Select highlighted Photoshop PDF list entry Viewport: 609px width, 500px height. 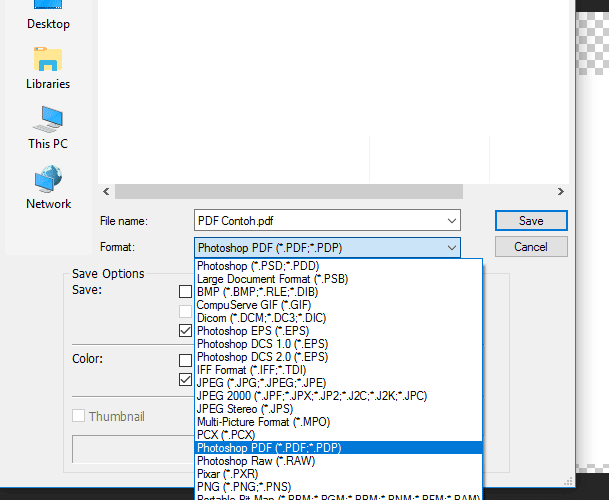[x=338, y=448]
